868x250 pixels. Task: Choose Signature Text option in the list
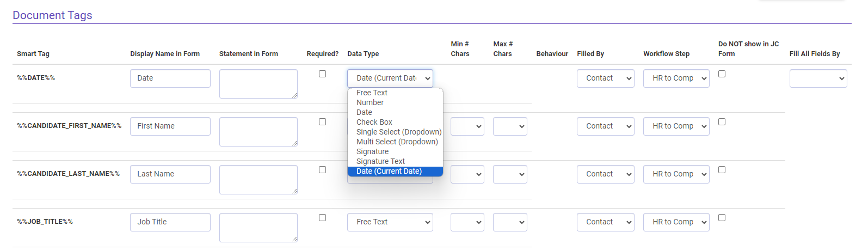(x=395, y=161)
